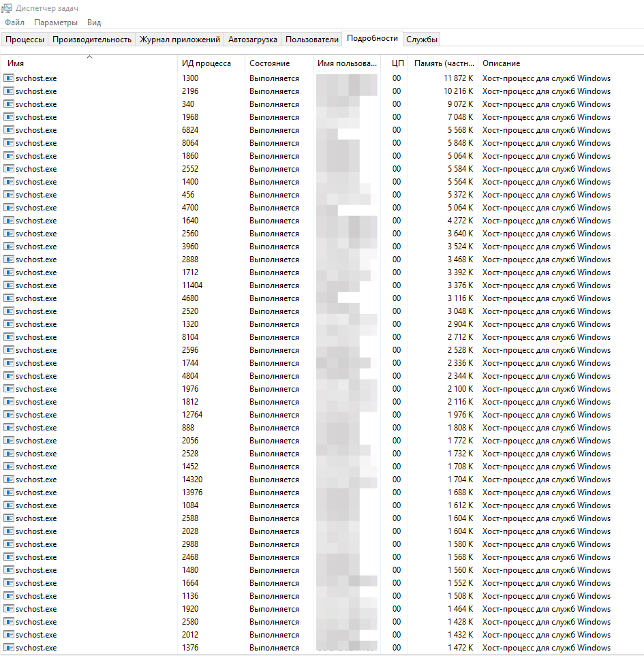This screenshot has height=658, width=644.
Task: Sort by the Имя column header
Action: click(x=89, y=63)
